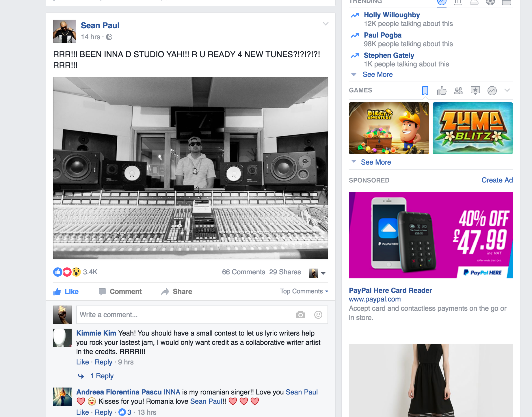Screen dimensions: 532x417
Task: Click the starred speech bubble Games icon
Action: [x=475, y=91]
